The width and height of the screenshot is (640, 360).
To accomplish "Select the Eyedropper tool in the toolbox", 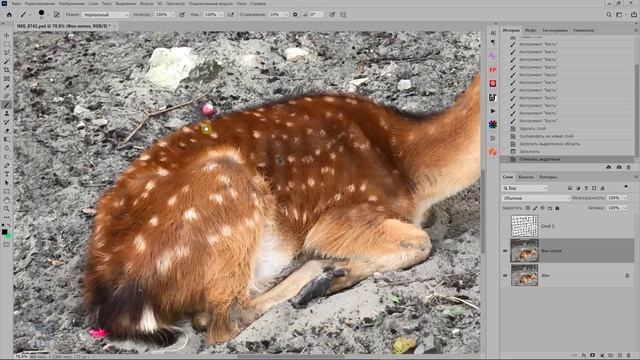I will 7,87.
